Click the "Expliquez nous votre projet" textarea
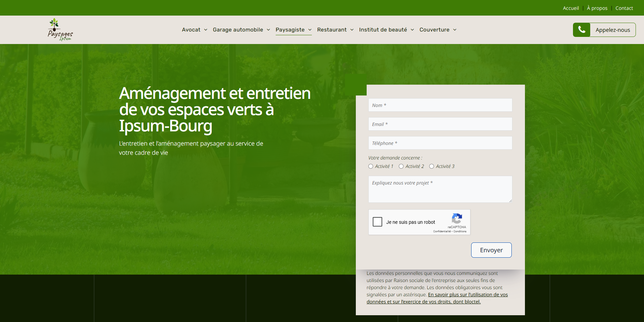The image size is (644, 322). click(440, 189)
